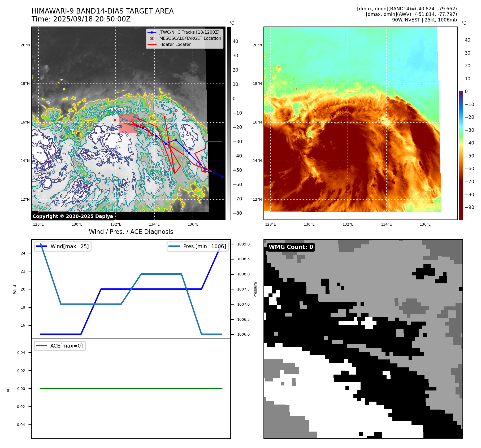This screenshot has width=481, height=448.
Task: Click the rainbow temperature colorbar on the right
Action: click(461, 123)
